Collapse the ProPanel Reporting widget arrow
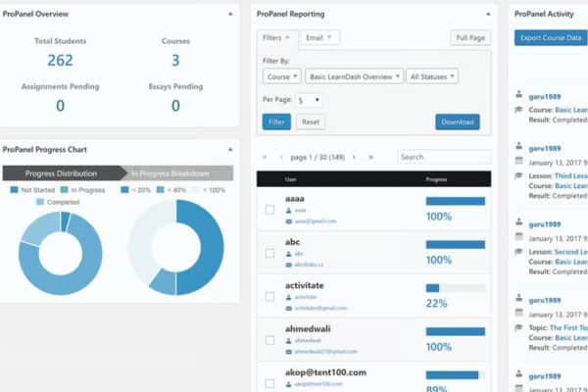This screenshot has width=588, height=392. 488,15
